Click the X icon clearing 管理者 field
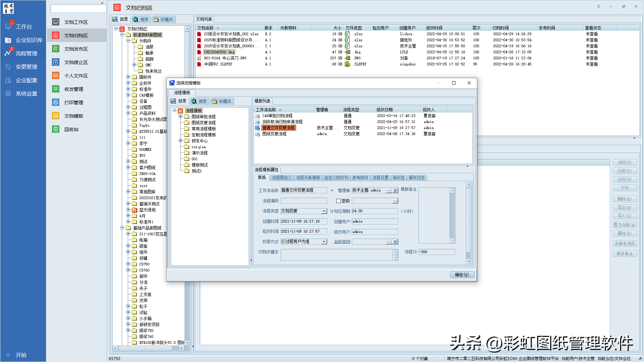The height and width of the screenshot is (362, 644). click(395, 190)
